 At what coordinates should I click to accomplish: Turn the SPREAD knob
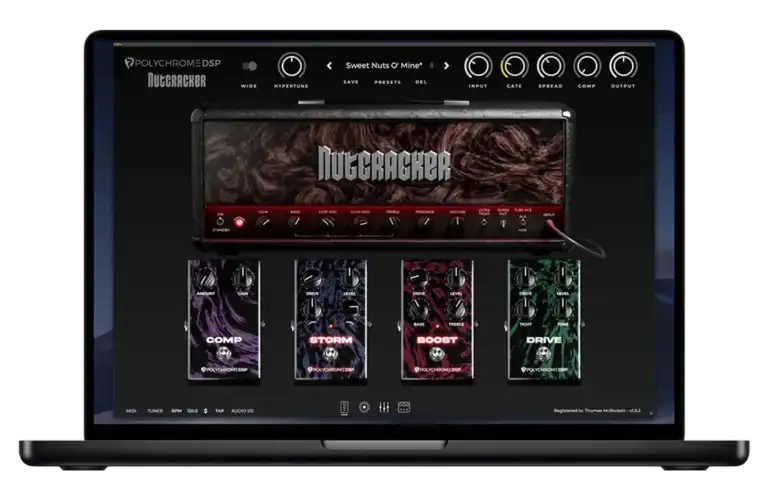pyautogui.click(x=551, y=66)
